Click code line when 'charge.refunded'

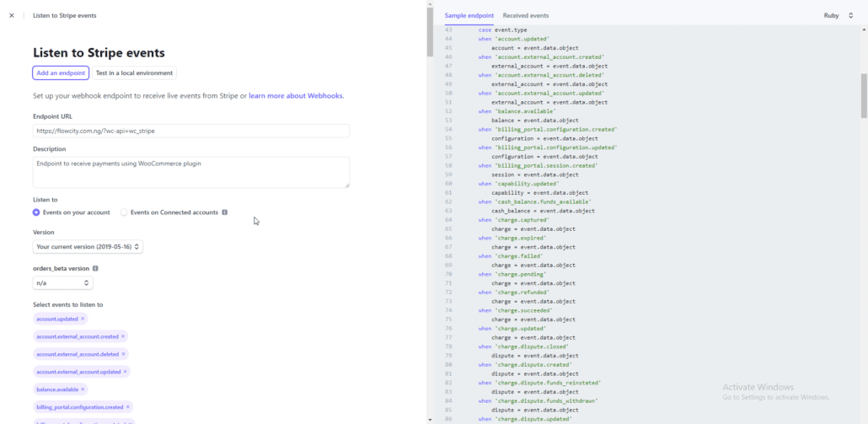(x=514, y=293)
